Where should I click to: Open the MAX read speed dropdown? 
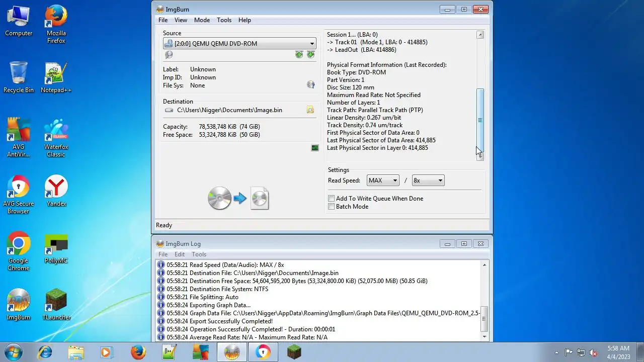click(383, 180)
